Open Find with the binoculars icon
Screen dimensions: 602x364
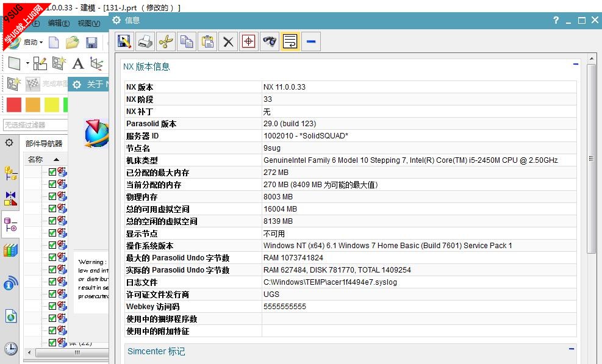click(270, 41)
